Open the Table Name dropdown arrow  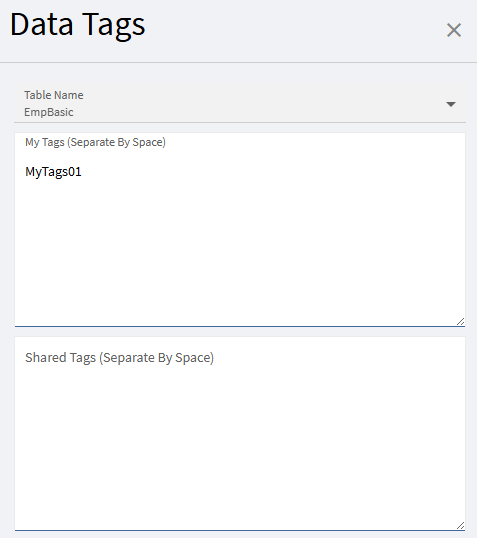point(451,104)
